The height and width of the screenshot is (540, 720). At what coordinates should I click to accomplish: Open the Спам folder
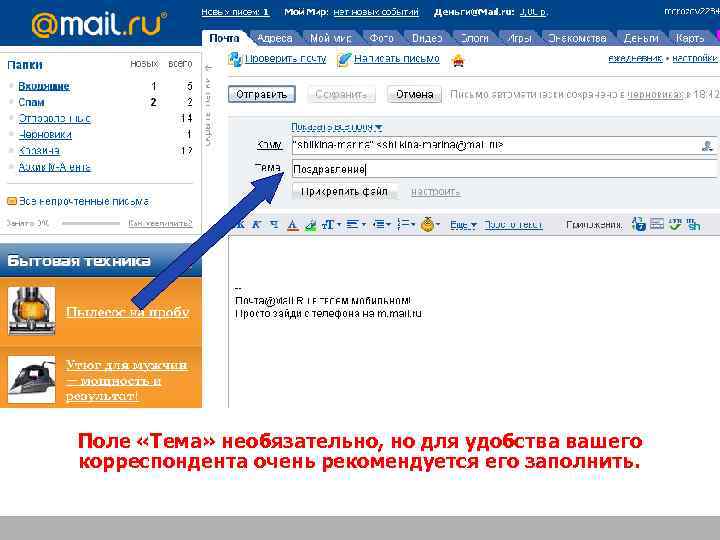(x=31, y=102)
